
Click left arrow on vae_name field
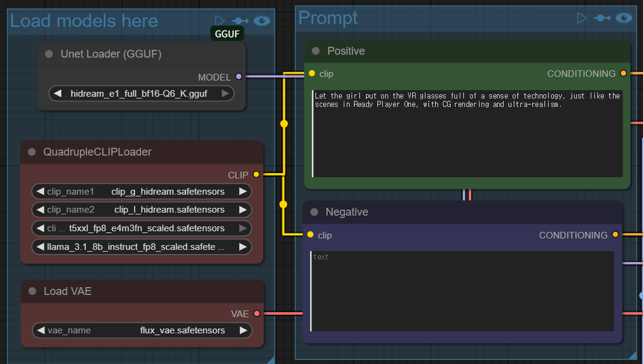pyautogui.click(x=41, y=330)
